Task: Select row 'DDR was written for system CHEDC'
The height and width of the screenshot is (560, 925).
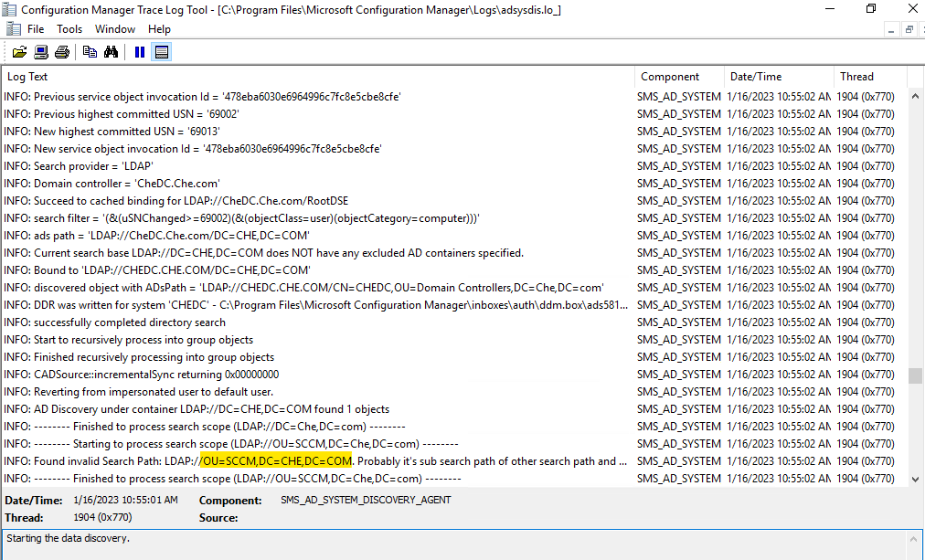Action: 454,305
